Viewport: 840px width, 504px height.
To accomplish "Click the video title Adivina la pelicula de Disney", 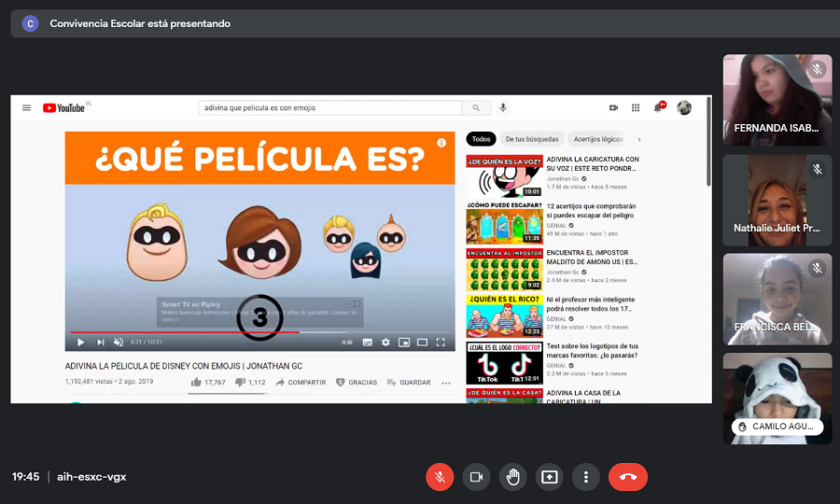I will click(184, 366).
